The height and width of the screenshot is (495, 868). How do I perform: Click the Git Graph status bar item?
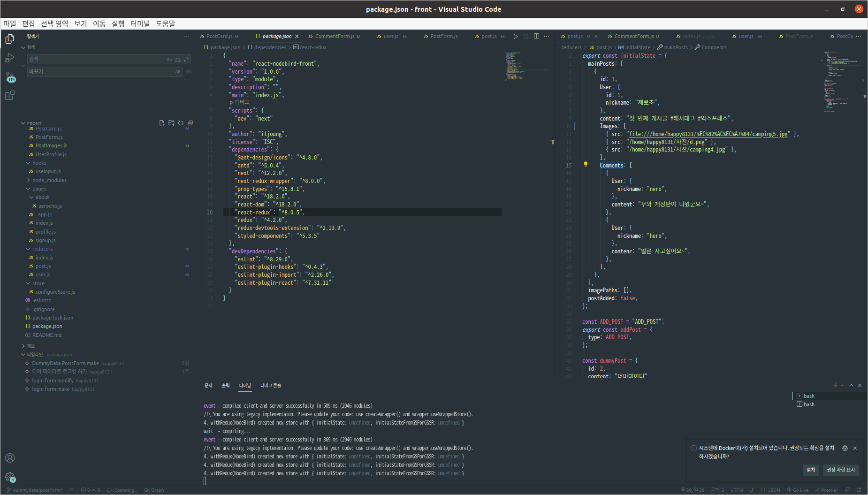(154, 490)
